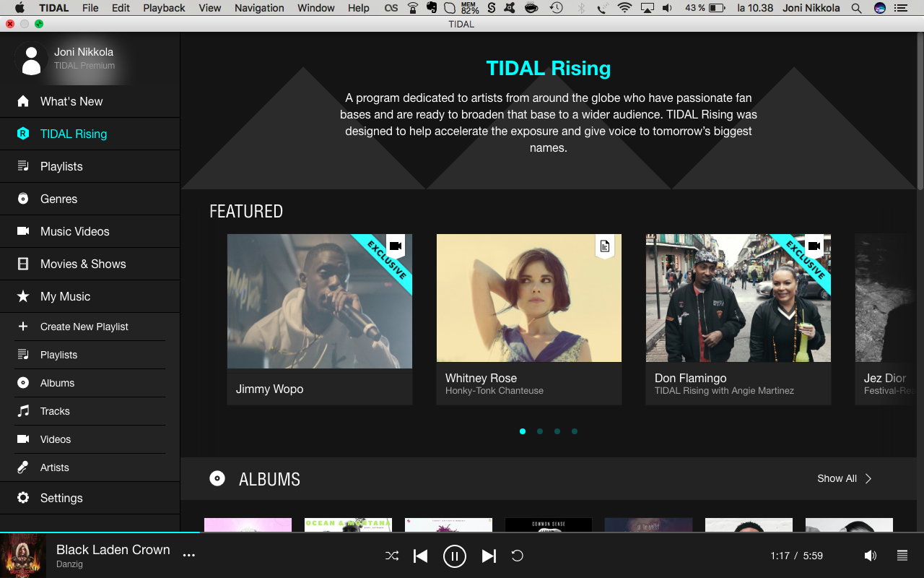This screenshot has height=578, width=924.
Task: Open macOS Spotlight search
Action: click(x=856, y=8)
